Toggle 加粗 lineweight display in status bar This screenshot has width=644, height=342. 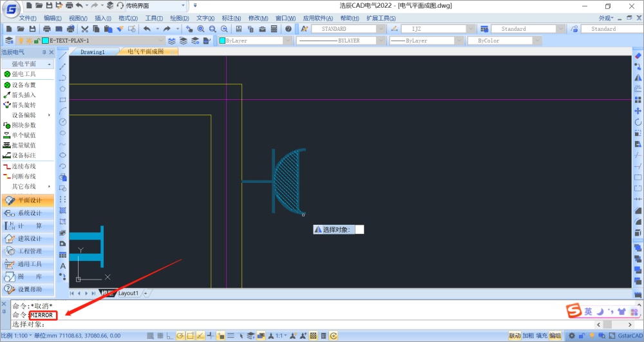[528, 336]
